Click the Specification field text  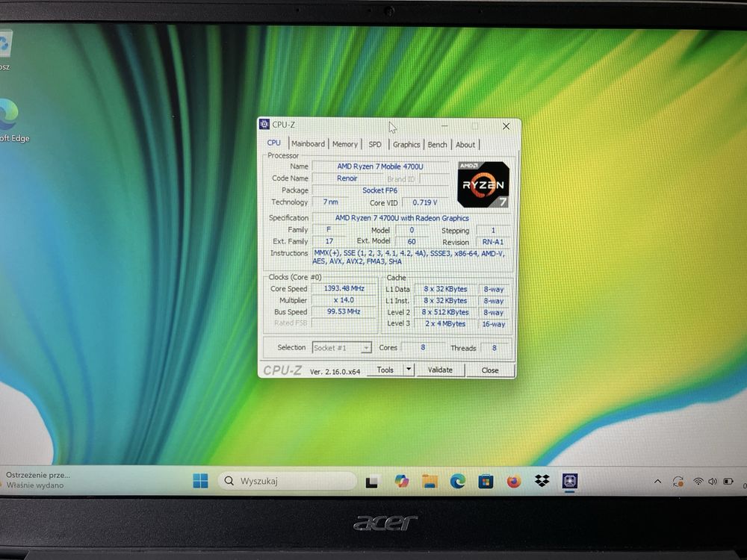pyautogui.click(x=402, y=217)
